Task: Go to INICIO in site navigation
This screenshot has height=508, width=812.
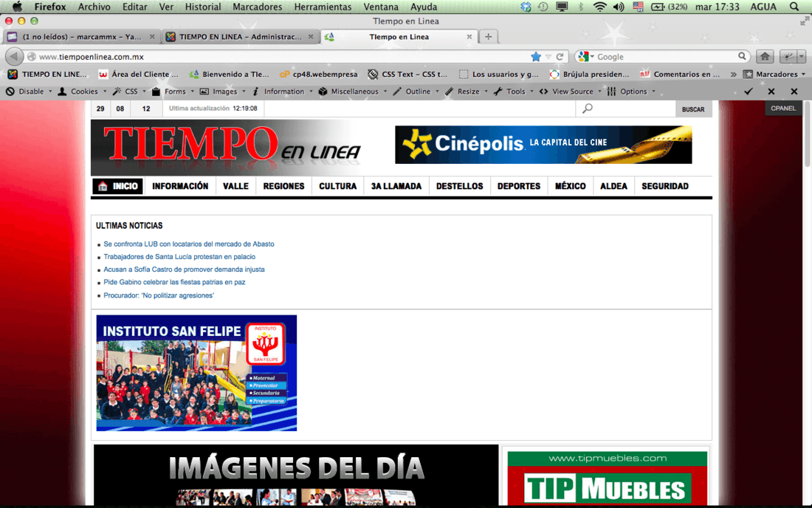Action: (117, 186)
